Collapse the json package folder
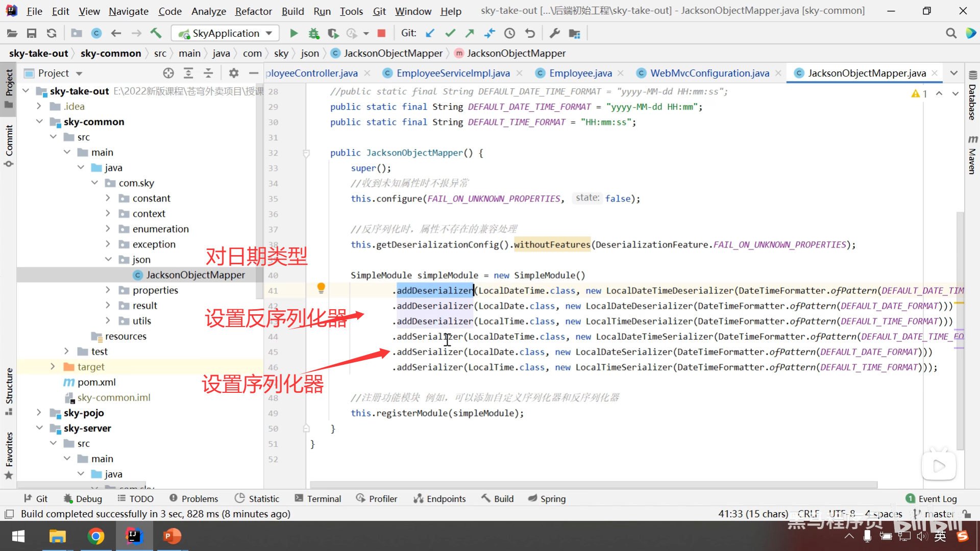The height and width of the screenshot is (551, 980). click(x=108, y=260)
